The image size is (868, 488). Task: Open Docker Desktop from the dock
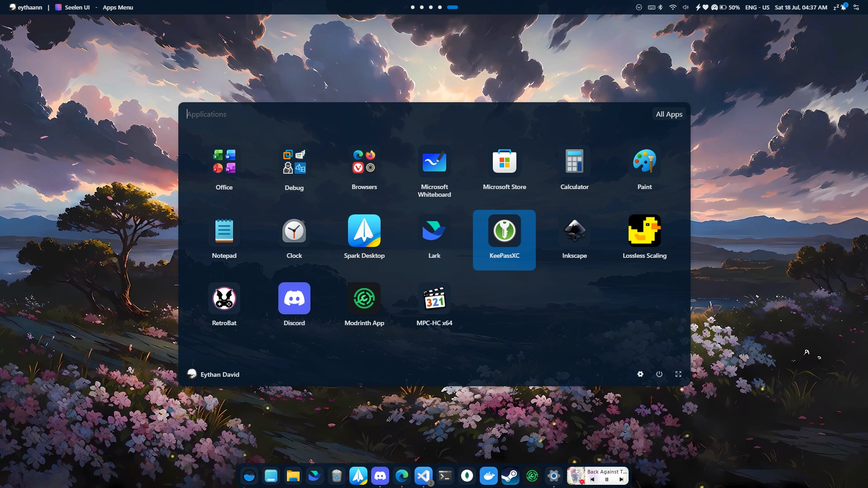(489, 476)
